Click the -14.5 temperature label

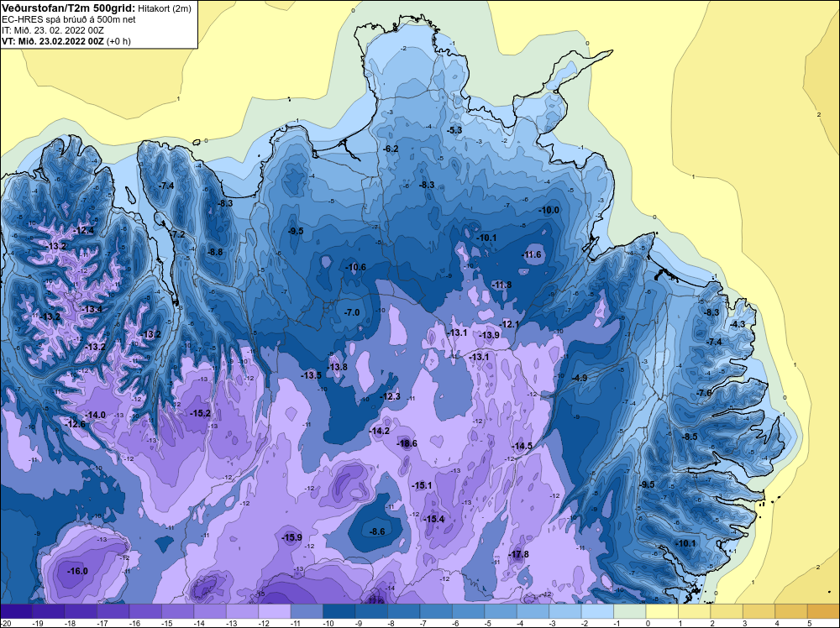point(522,446)
